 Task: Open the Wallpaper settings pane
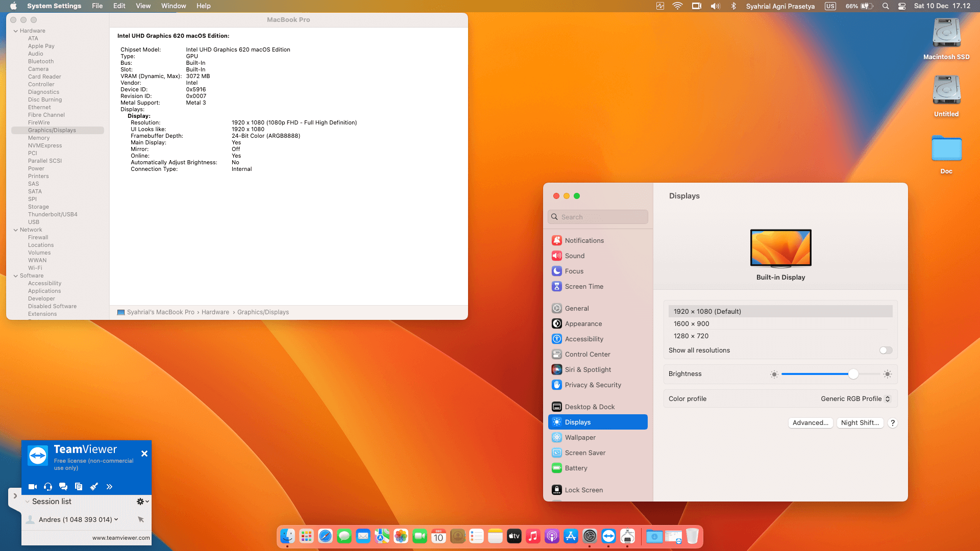(x=580, y=437)
